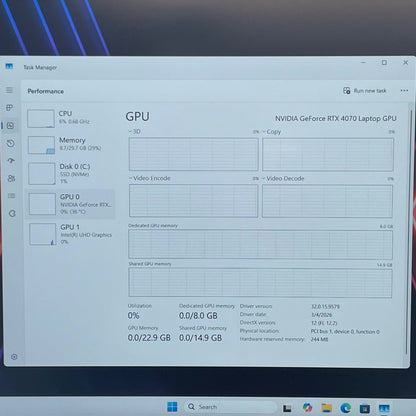Click the 3D engine usage graph
Screen dimensions: 416x416
(x=193, y=154)
